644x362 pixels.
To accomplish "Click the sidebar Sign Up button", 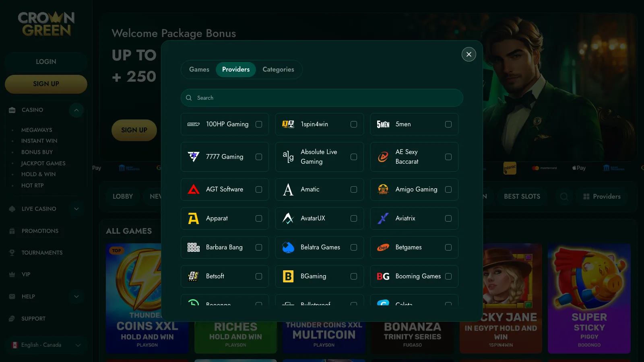I will click(x=46, y=84).
